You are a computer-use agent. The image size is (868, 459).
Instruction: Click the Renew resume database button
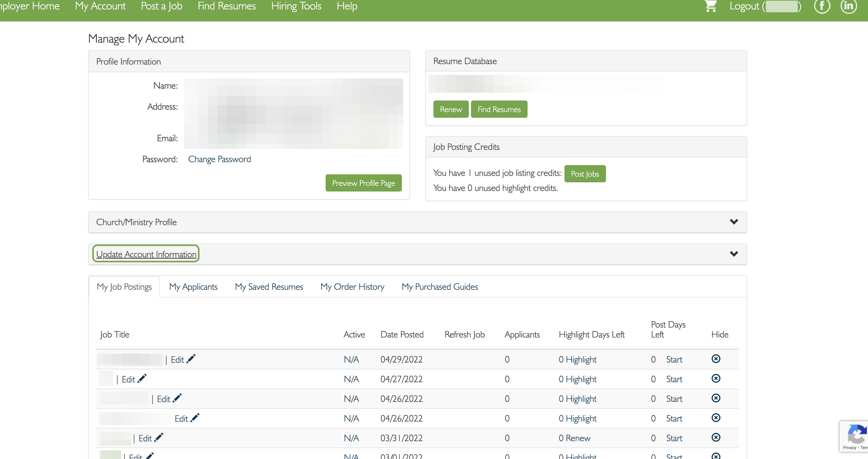pos(451,109)
